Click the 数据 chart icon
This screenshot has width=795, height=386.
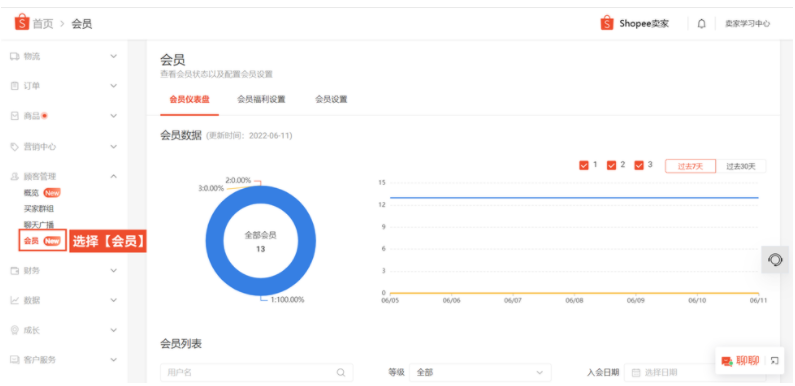point(15,301)
